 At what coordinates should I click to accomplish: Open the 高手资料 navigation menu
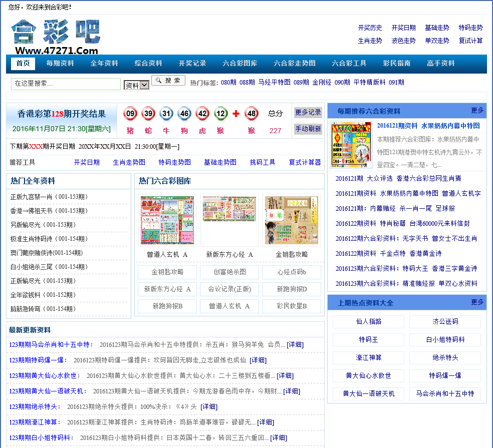point(441,64)
